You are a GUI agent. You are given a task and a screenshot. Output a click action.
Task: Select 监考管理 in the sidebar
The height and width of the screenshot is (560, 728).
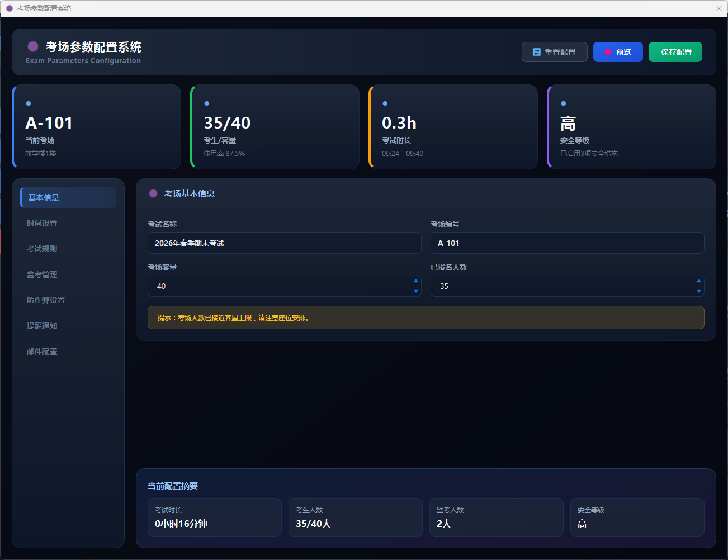42,274
